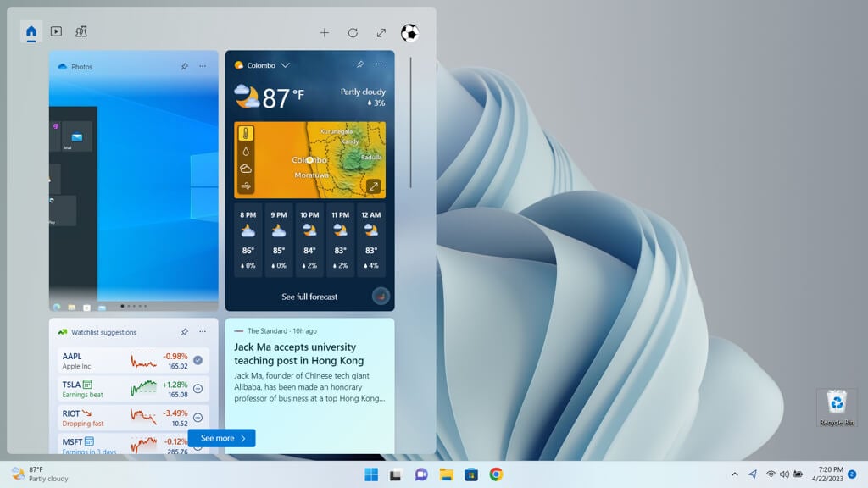Refresh the widgets feed
868x488 pixels.
click(353, 33)
